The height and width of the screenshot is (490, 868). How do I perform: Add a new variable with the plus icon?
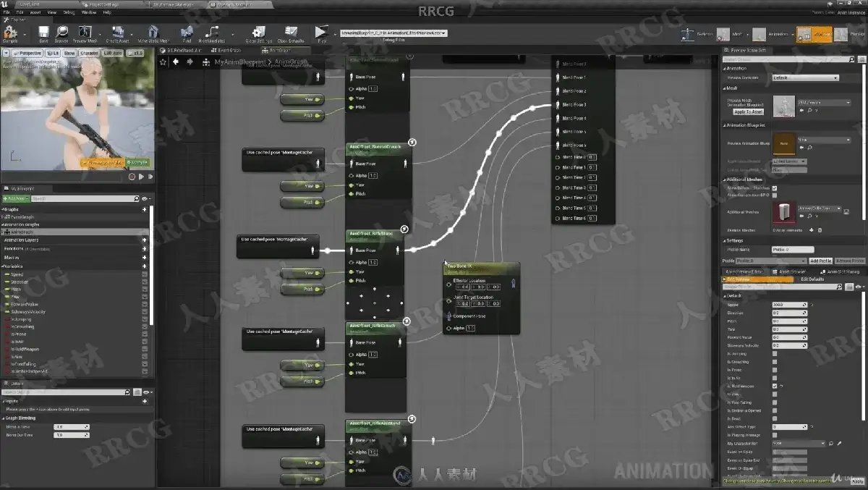[145, 266]
